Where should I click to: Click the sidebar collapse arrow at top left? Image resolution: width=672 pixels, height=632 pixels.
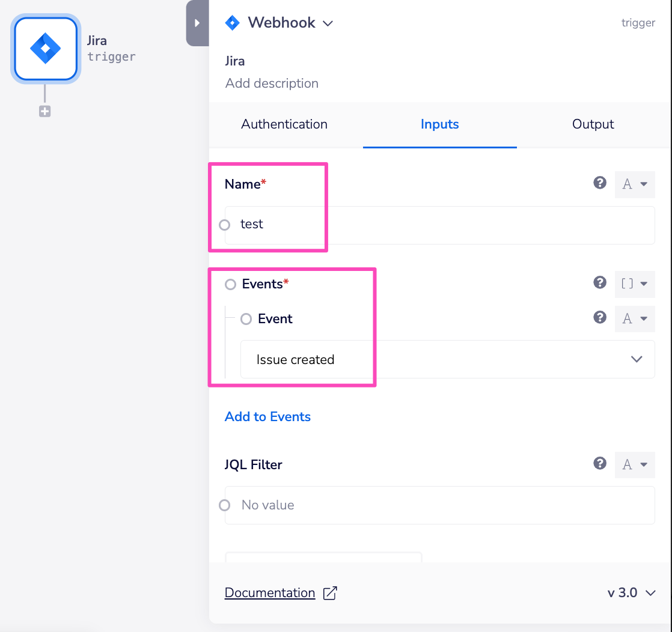198,23
